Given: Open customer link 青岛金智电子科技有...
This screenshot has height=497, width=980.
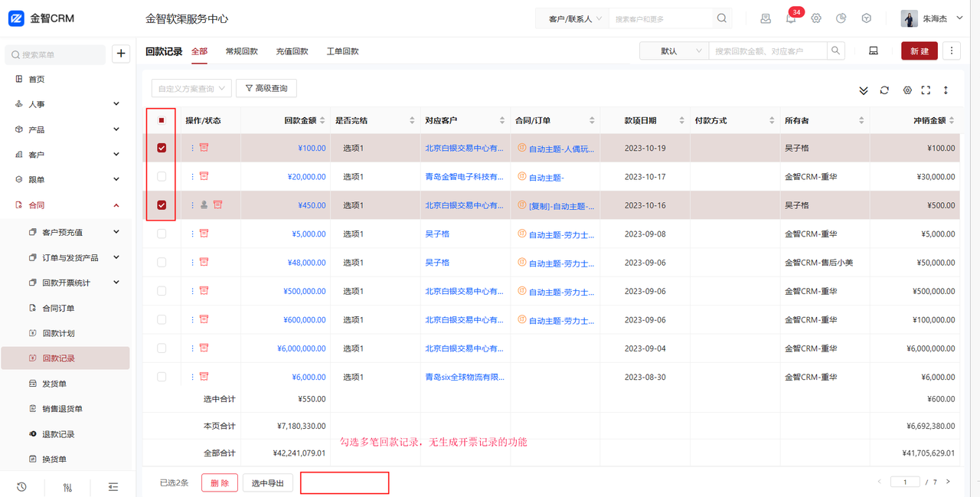Looking at the screenshot, I should pos(465,177).
